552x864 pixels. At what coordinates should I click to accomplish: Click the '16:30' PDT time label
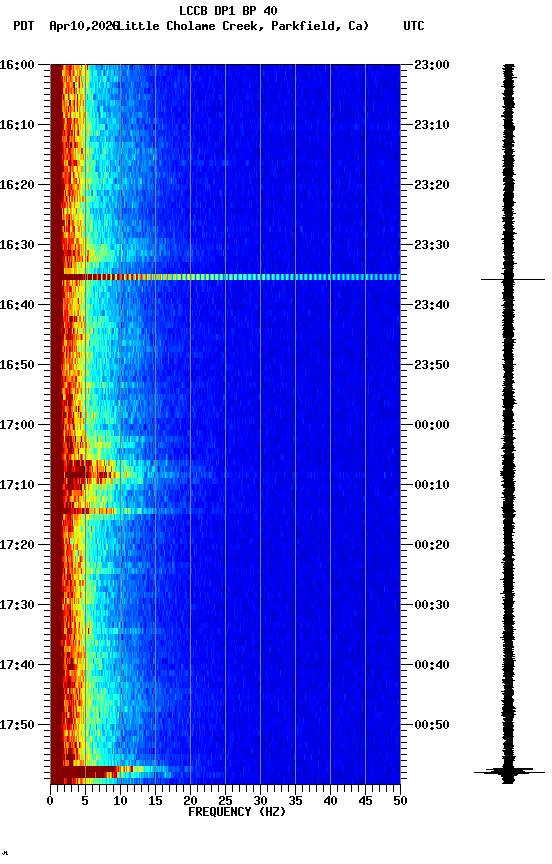17,245
